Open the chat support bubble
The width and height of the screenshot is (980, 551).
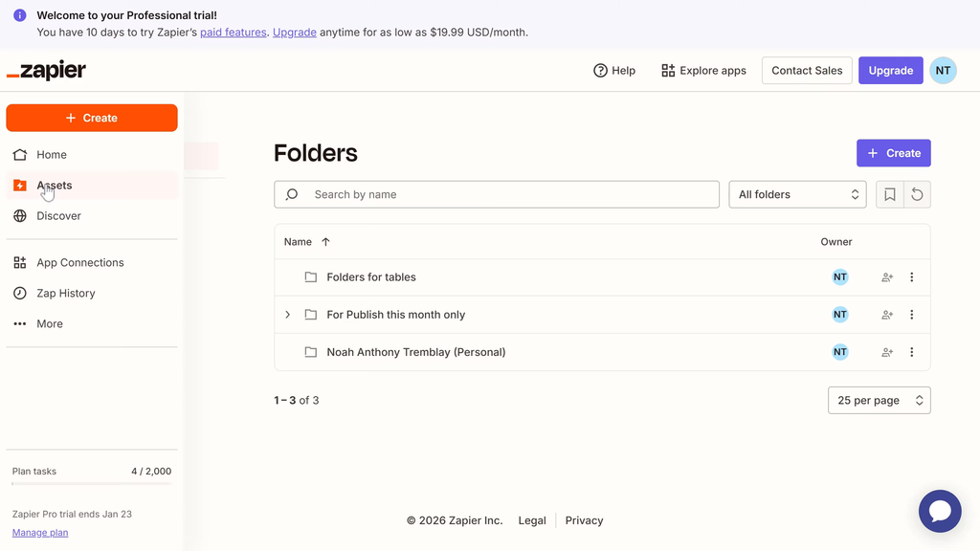pos(940,511)
